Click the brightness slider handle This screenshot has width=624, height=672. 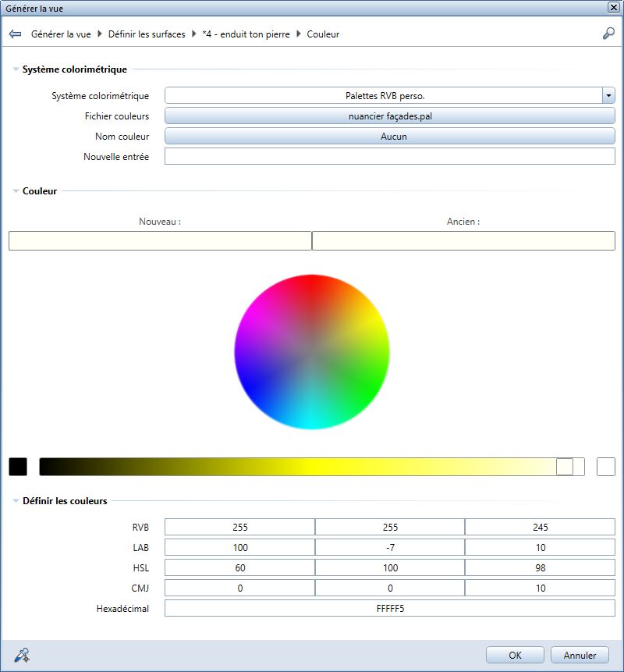[565, 467]
